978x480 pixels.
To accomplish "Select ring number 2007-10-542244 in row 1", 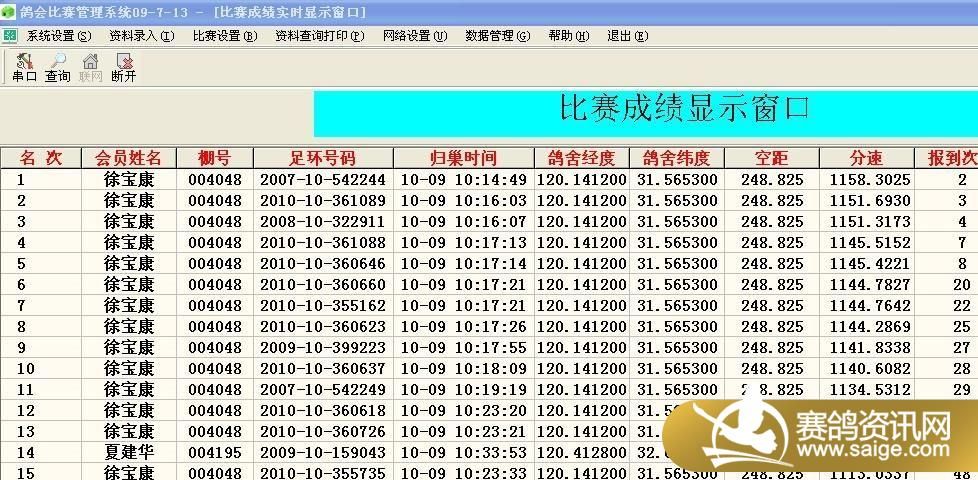I will point(322,180).
